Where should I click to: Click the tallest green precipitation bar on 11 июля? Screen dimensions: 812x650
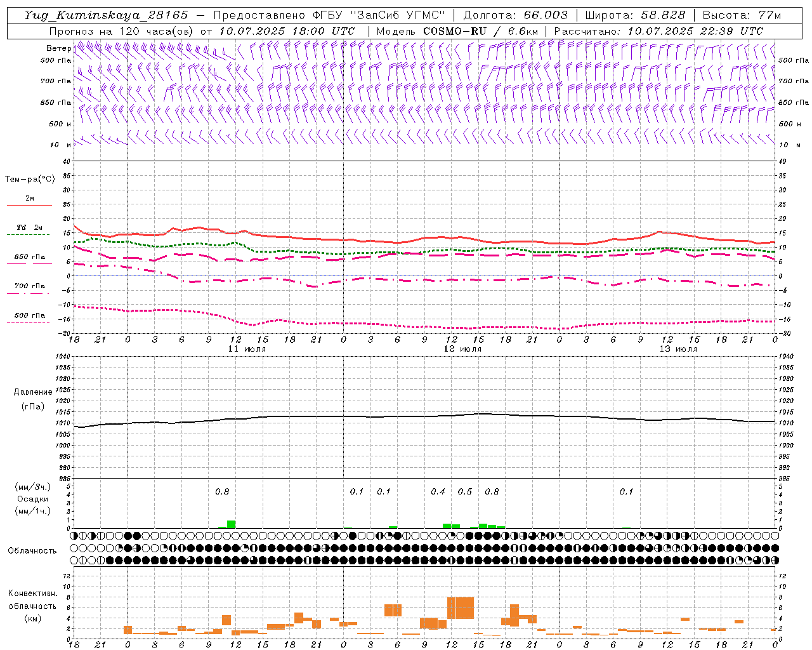click(232, 524)
